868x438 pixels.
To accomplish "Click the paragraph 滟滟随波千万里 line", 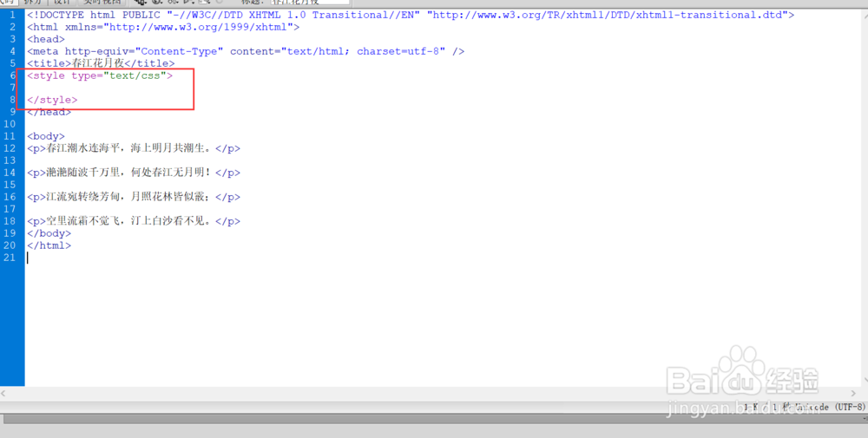I will 134,173.
